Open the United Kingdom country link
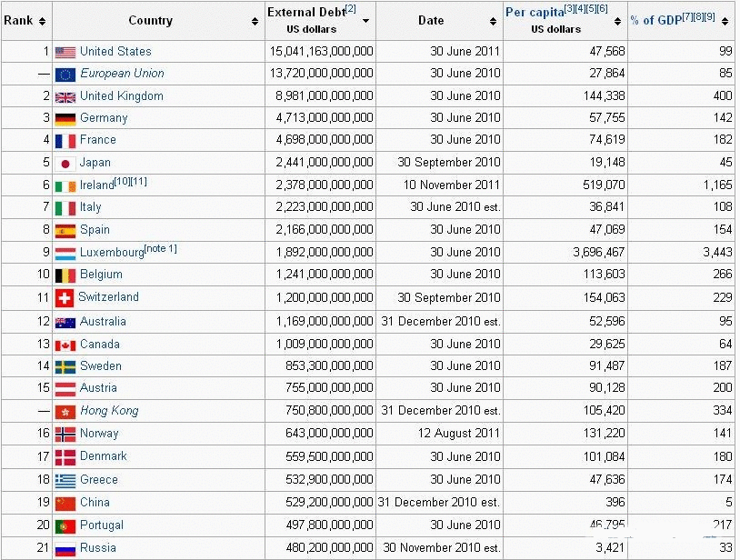Screen dimensions: 740x560 pyautogui.click(x=121, y=96)
